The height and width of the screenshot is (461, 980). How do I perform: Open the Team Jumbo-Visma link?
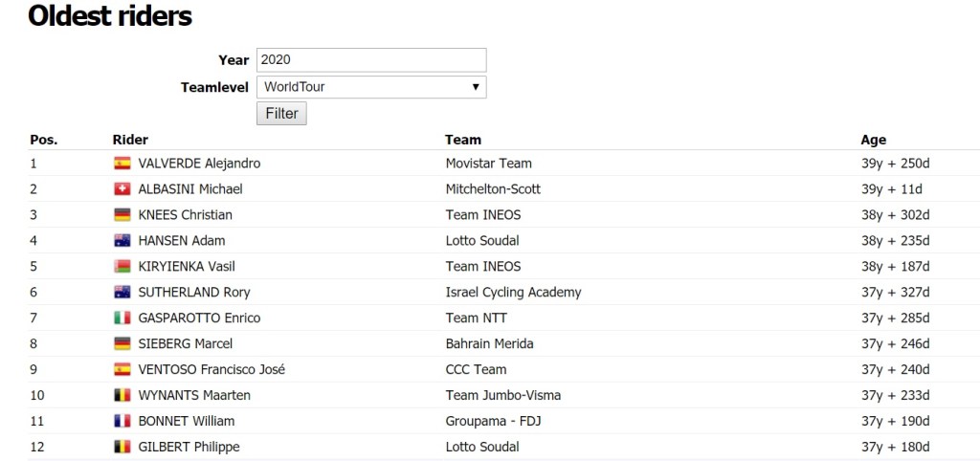tap(502, 396)
